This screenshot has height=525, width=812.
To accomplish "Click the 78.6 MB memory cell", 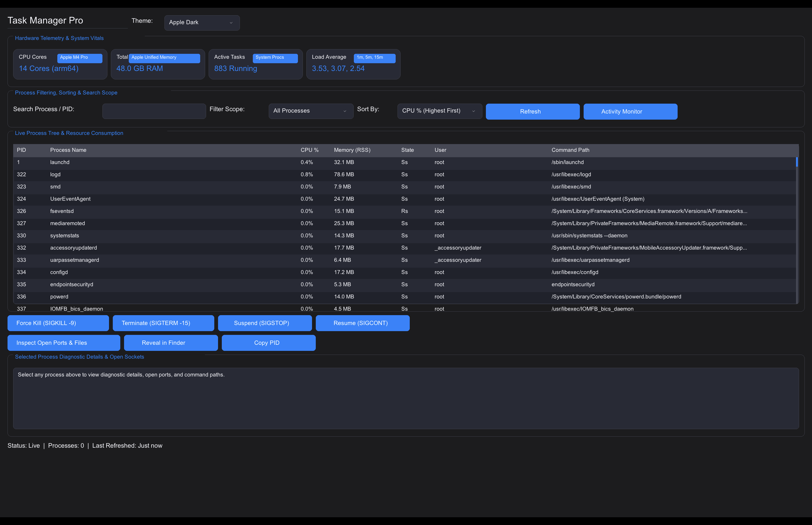I will [344, 175].
